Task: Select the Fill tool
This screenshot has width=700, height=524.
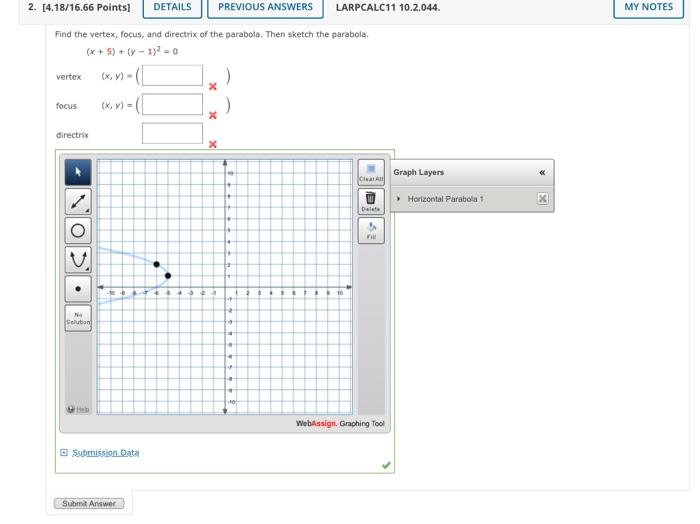Action: click(371, 230)
